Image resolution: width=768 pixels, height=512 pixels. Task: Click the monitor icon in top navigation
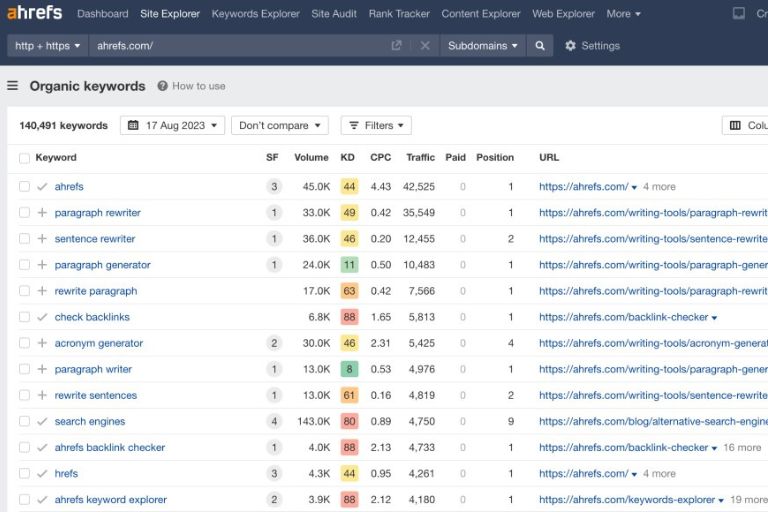coord(739,13)
